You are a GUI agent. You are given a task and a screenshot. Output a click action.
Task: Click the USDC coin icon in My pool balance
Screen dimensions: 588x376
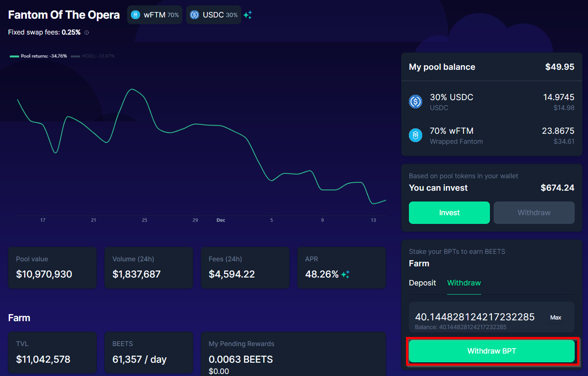pos(416,101)
